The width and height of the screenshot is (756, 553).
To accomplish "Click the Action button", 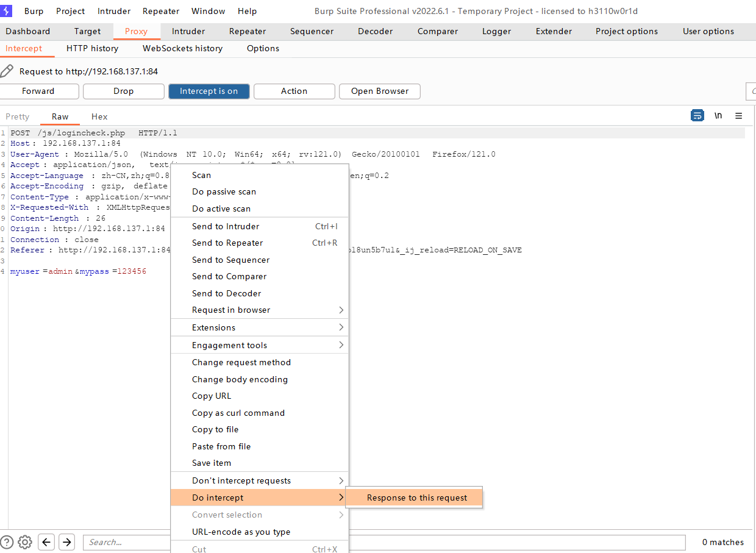I will coord(294,91).
